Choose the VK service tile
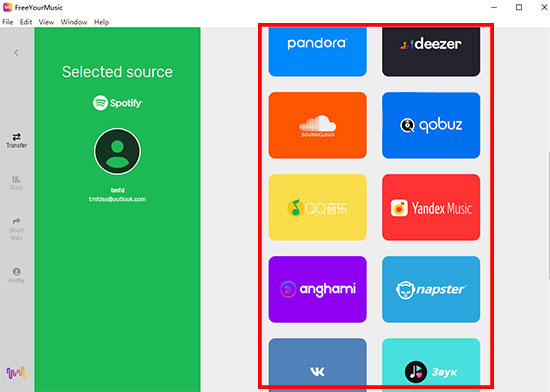Image resolution: width=550 pixels, height=392 pixels. pos(317,365)
